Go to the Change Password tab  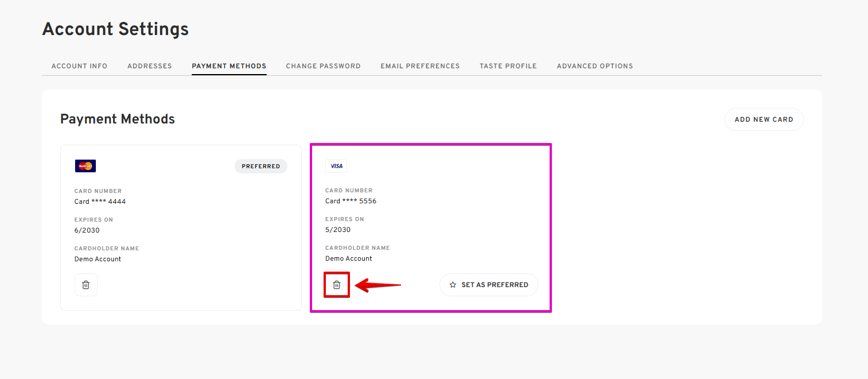(323, 66)
